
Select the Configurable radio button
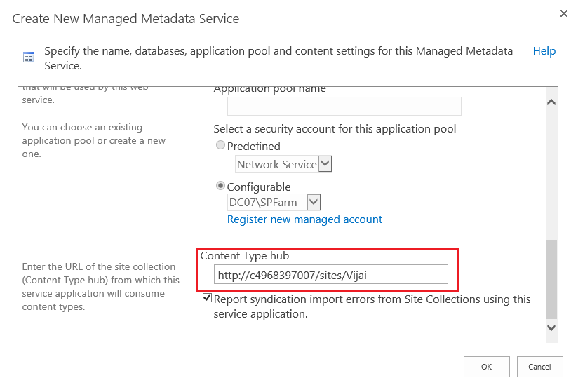221,187
